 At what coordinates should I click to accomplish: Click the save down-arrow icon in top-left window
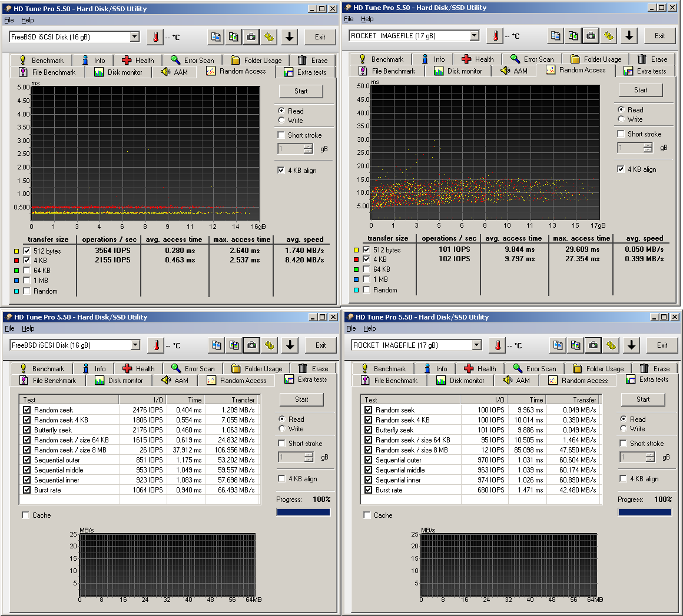(289, 37)
